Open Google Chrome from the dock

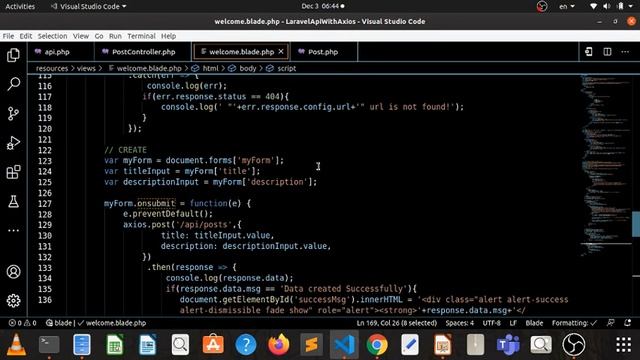377,345
